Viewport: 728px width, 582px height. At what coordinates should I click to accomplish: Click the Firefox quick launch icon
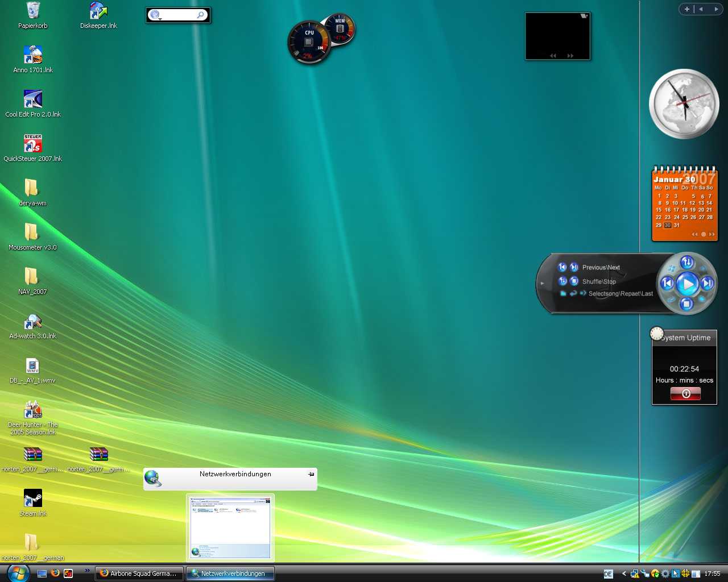[x=55, y=573]
